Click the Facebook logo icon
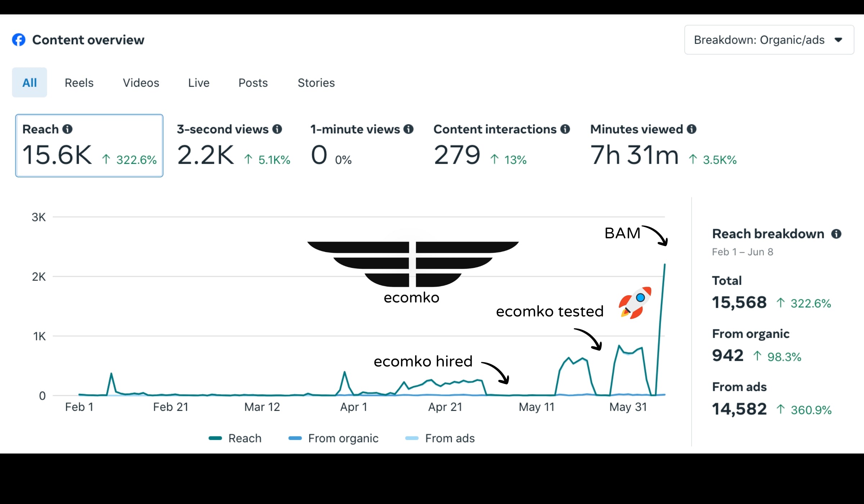The image size is (864, 504). tap(19, 40)
